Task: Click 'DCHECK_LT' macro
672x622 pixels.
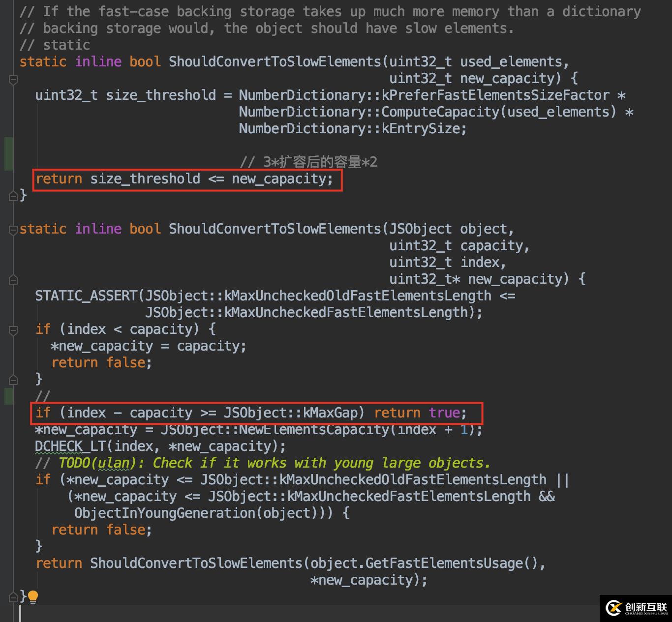Action: pyautogui.click(x=70, y=446)
